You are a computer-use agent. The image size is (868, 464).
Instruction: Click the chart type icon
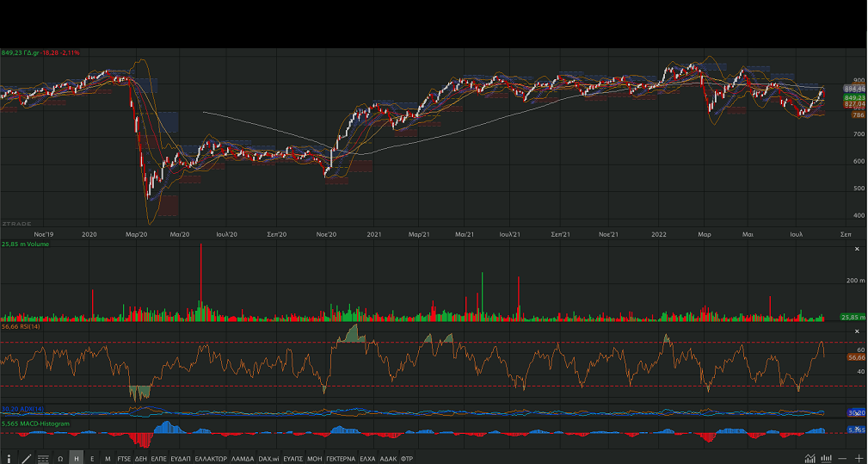click(x=810, y=458)
